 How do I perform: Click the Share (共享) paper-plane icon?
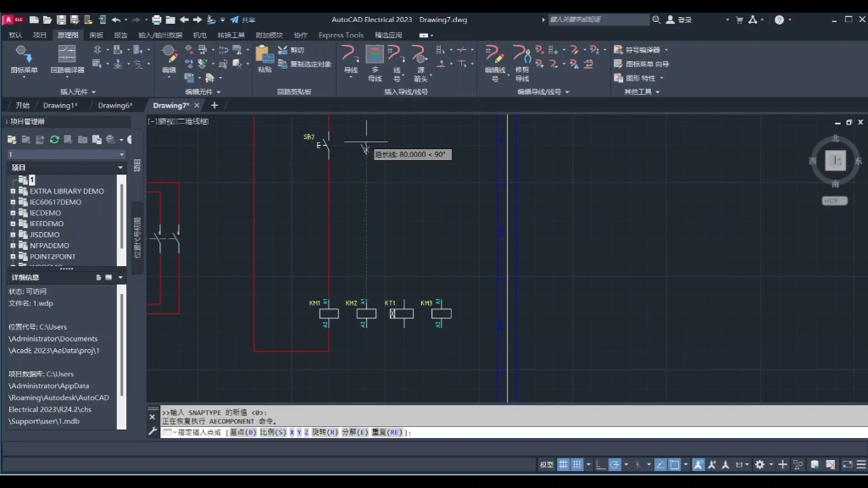coord(235,20)
